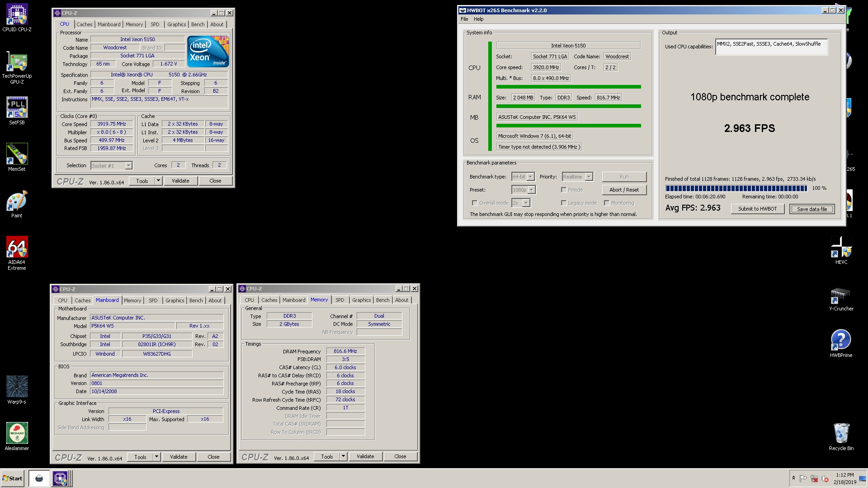This screenshot has width=868, height=488.
Task: Expand Tools arrow in CPU-Z Memory window
Action: (343, 456)
